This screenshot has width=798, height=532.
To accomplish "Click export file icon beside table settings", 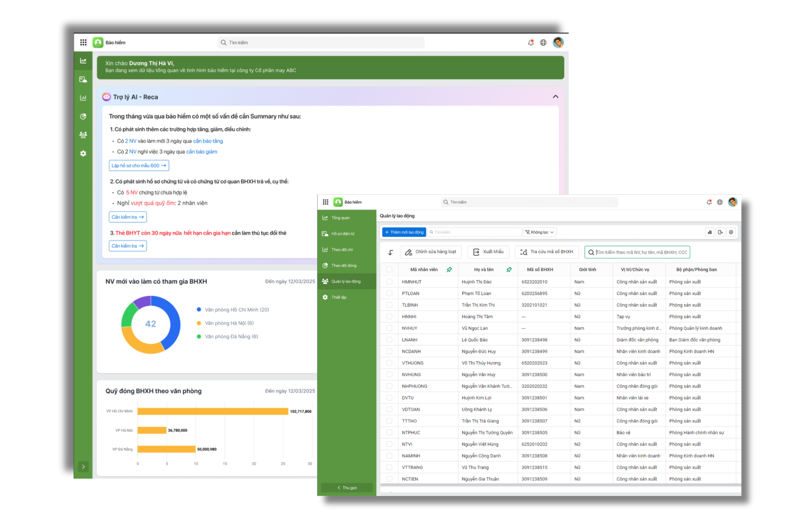I will pyautogui.click(x=720, y=232).
